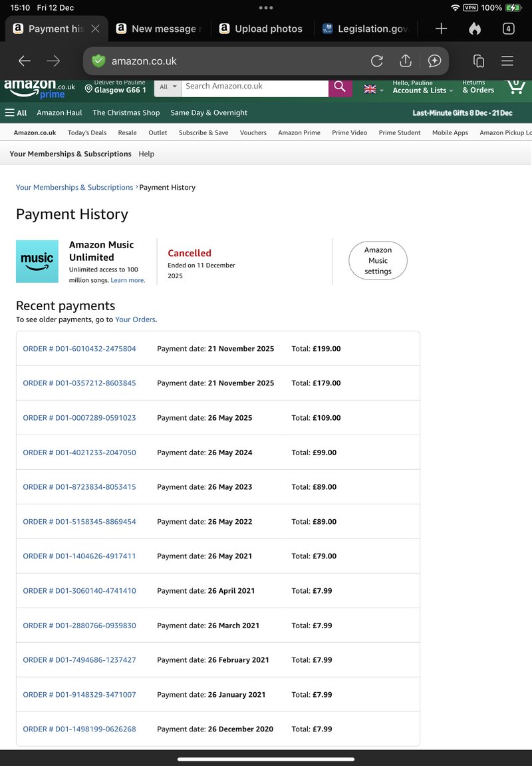
Task: Open the Amazon Music logo thumbnail
Action: 37,262
